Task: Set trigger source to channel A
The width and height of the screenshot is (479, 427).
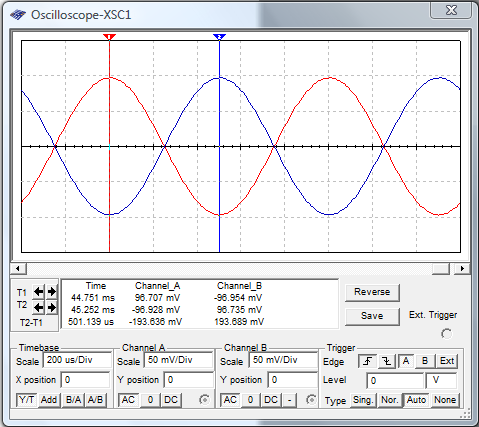Action: pos(406,361)
